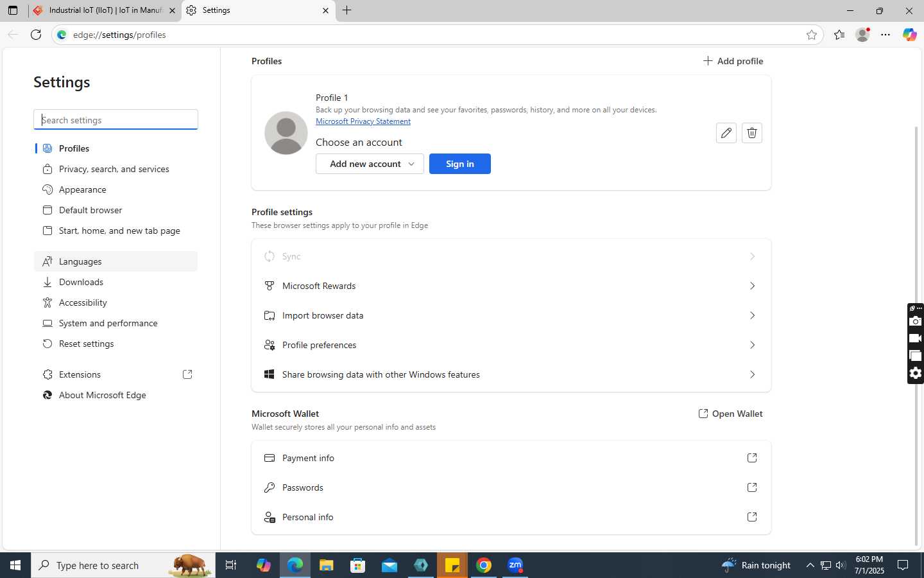Open Zoom from taskbar
The height and width of the screenshot is (578, 924).
click(515, 565)
